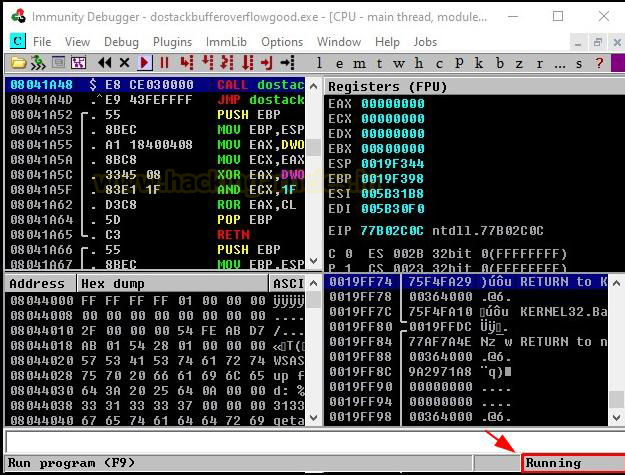
Task: Open the Log window with 'l' button
Action: point(319,63)
